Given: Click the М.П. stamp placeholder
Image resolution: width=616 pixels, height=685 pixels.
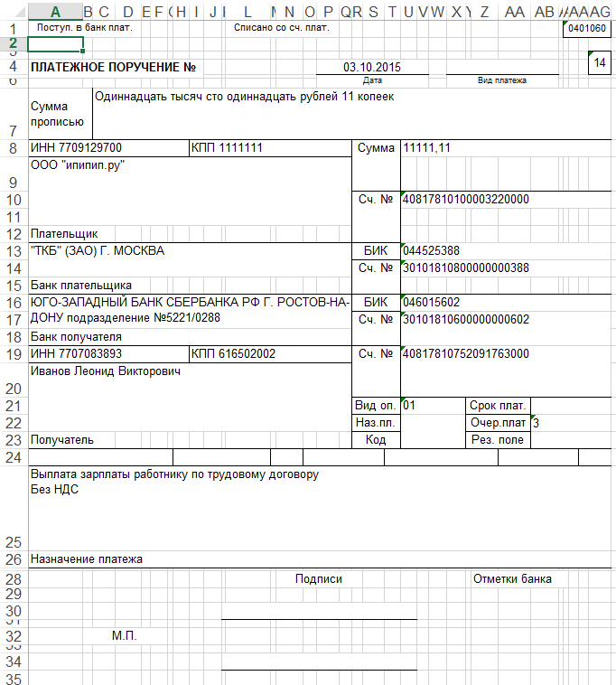Looking at the screenshot, I should pyautogui.click(x=125, y=636).
